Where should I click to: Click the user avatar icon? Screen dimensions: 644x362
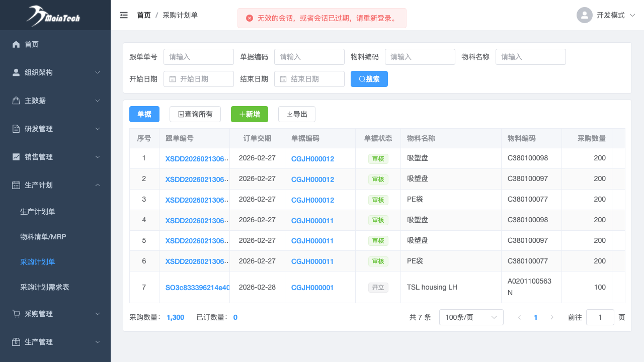(584, 15)
